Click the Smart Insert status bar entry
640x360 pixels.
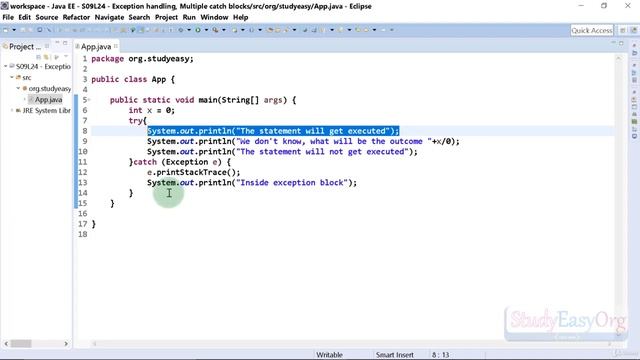[x=395, y=355]
